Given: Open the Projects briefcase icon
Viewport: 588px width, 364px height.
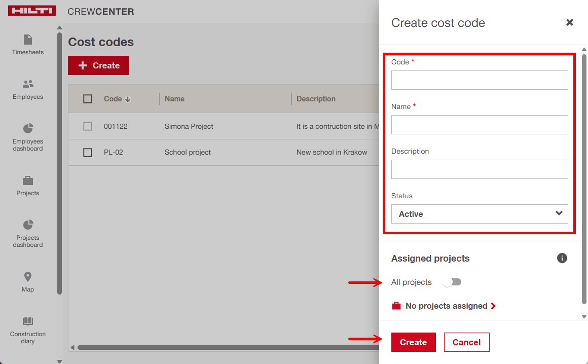Looking at the screenshot, I should click(x=28, y=180).
